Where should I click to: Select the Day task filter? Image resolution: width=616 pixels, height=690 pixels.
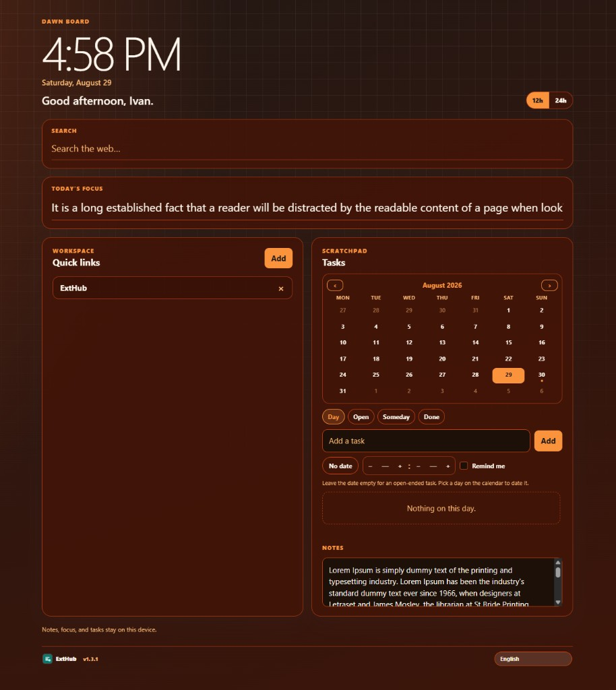pyautogui.click(x=334, y=416)
